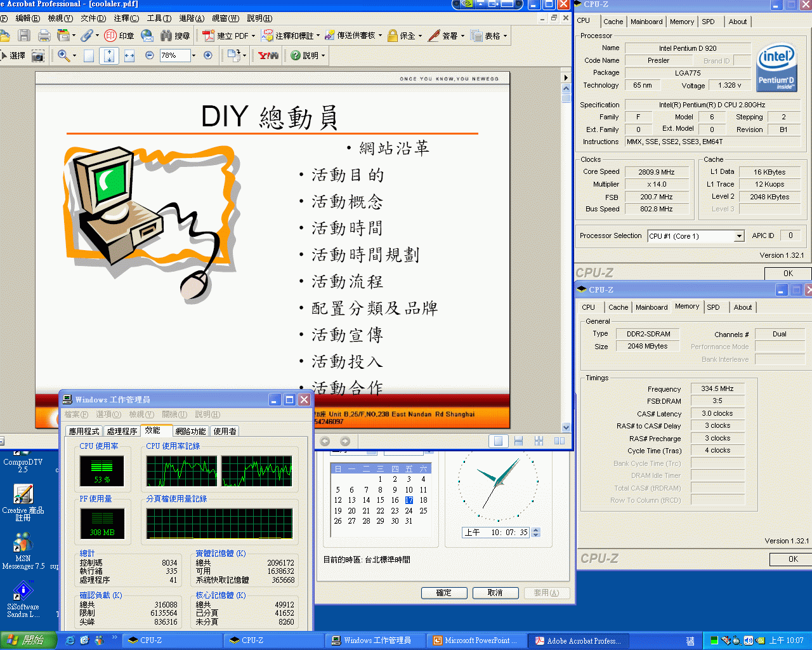Select day 24 in the calendar
This screenshot has height=650, width=812.
[x=409, y=510]
